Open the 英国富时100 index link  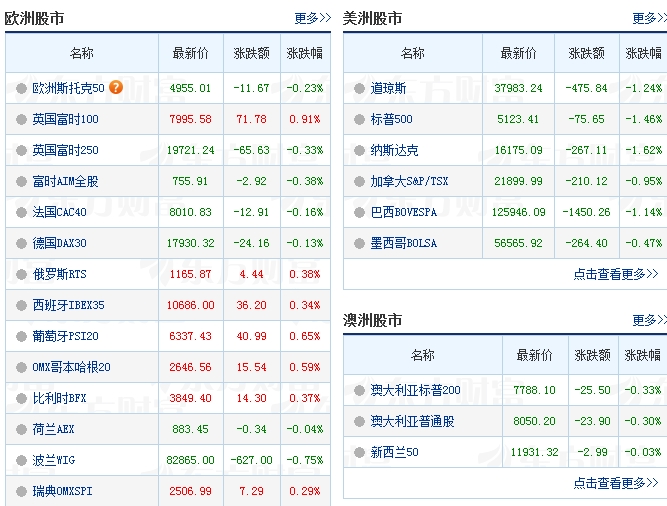(x=66, y=119)
